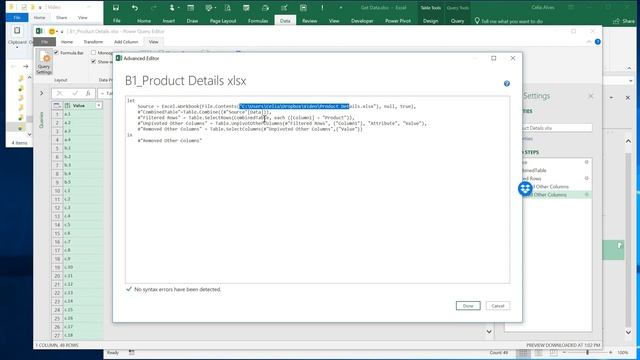
Task: Click Tell me what you want to do box
Action: click(512, 21)
